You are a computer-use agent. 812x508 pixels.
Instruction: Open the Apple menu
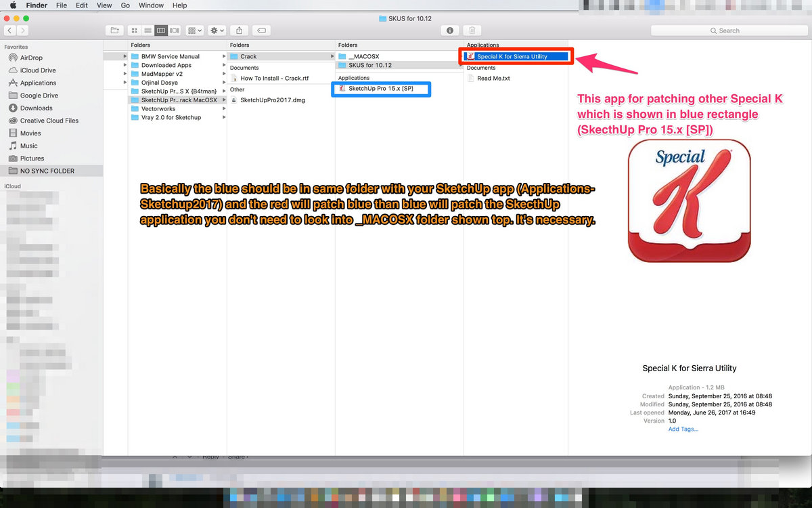(12, 5)
